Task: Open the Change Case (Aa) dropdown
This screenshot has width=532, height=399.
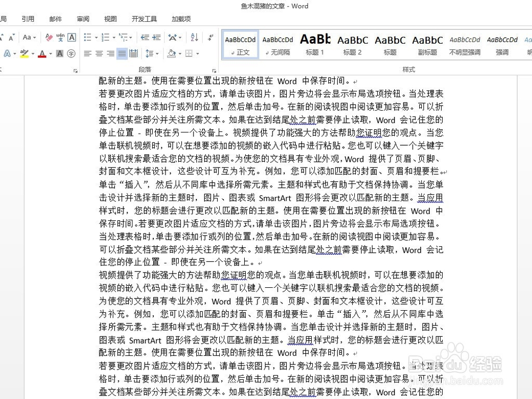Action: (x=29, y=37)
